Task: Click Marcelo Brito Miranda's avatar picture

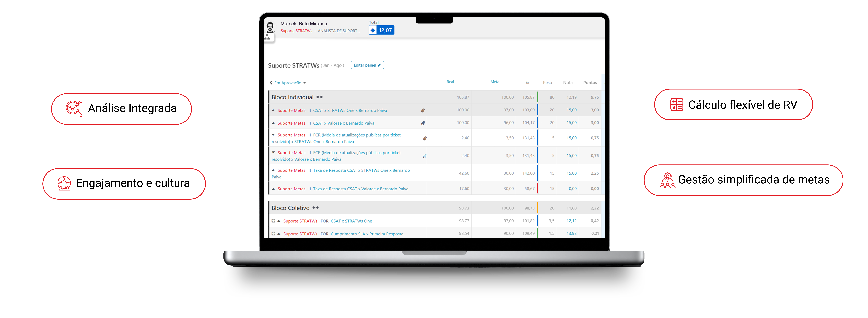Action: [x=270, y=27]
